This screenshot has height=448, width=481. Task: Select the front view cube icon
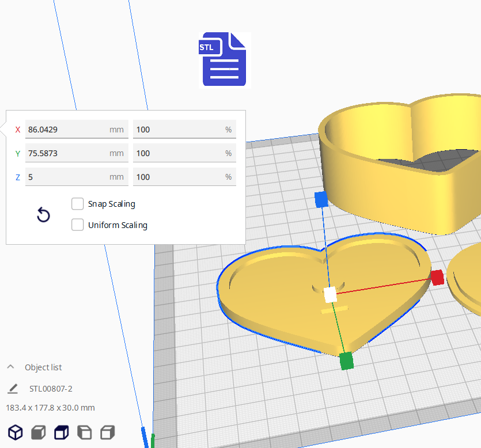click(38, 432)
